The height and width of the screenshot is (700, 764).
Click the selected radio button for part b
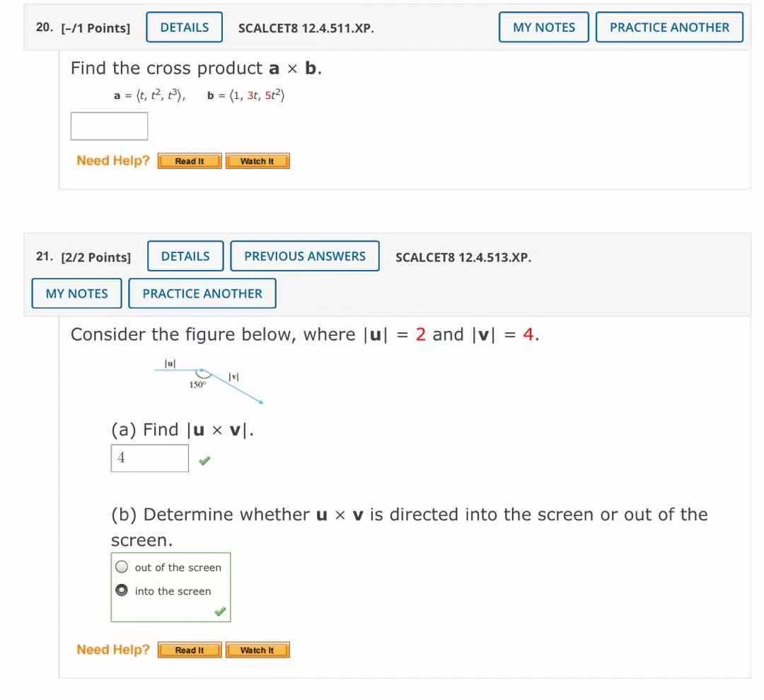point(122,590)
